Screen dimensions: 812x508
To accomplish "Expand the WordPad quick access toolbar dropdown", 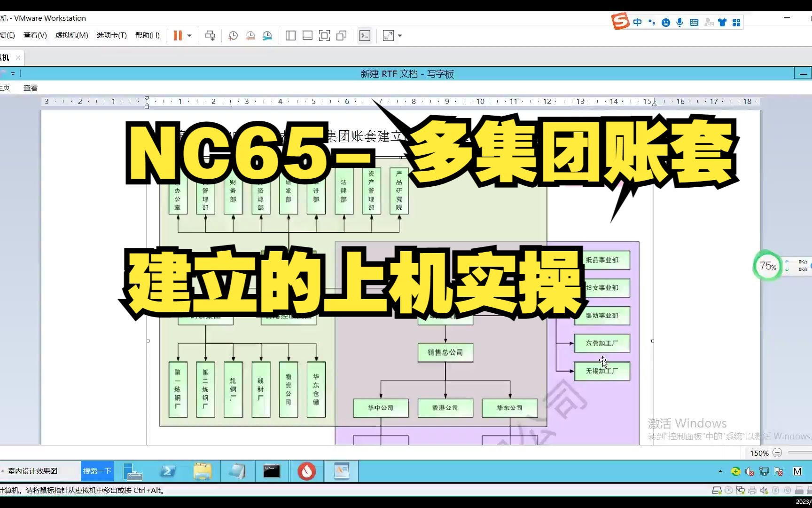I will click(13, 74).
